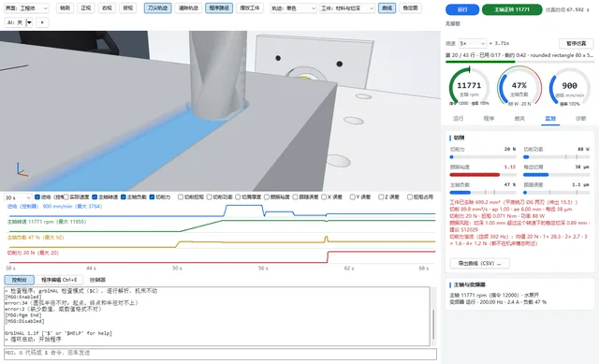599x364 pixels.
Task: Switch to 轴测 isometric view
Action: 65,8
